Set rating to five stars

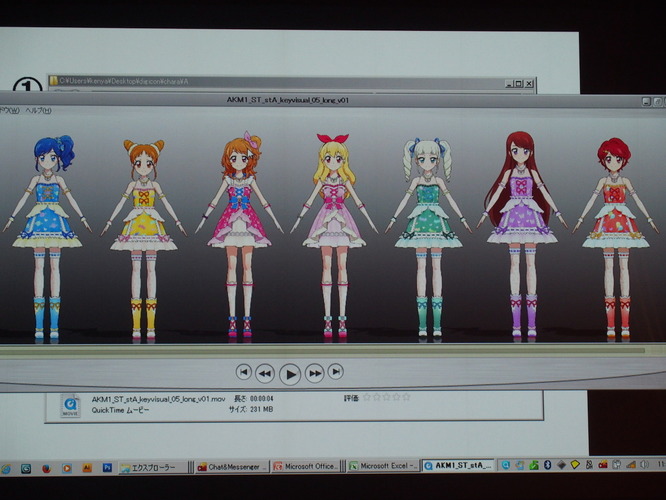pyautogui.click(x=406, y=397)
